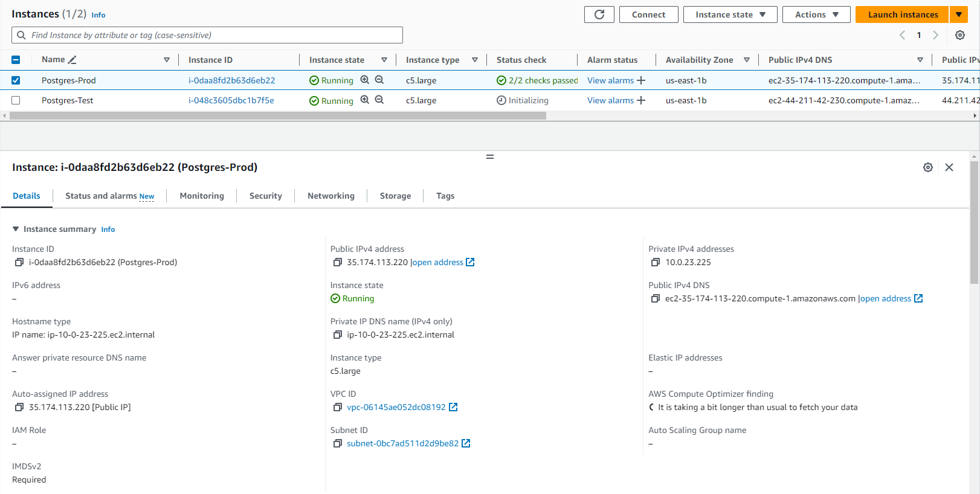View alarms for Postgres-Prod
The image size is (980, 494).
[x=610, y=80]
